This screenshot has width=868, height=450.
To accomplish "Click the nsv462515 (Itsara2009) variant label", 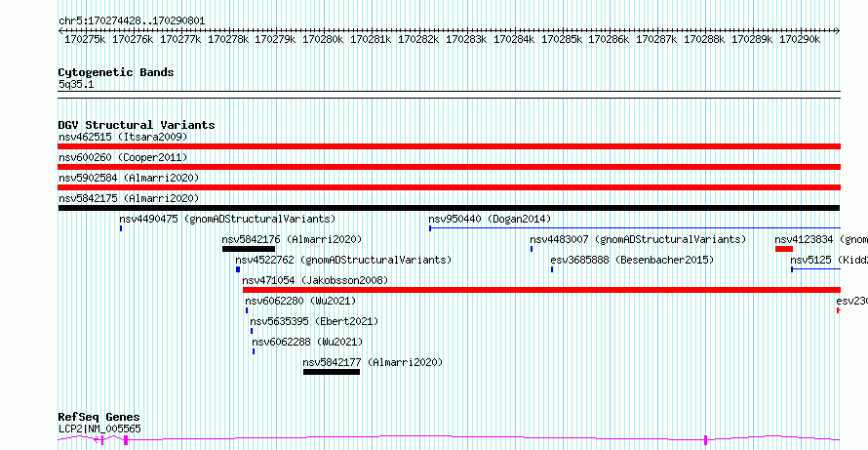I will coord(123,137).
